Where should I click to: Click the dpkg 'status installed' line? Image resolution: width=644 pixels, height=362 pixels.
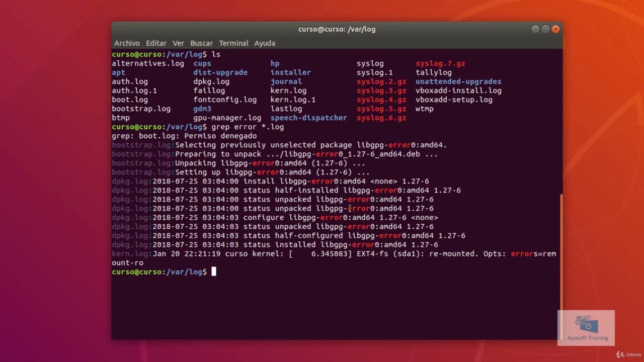tap(275, 244)
